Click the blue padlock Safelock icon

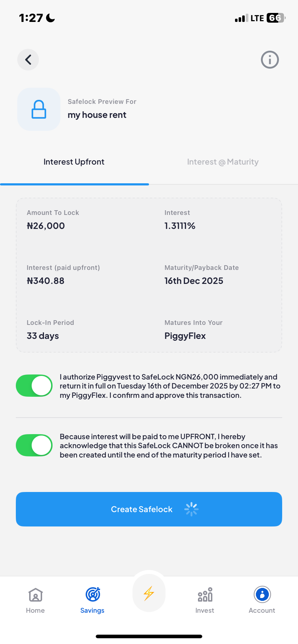point(39,109)
